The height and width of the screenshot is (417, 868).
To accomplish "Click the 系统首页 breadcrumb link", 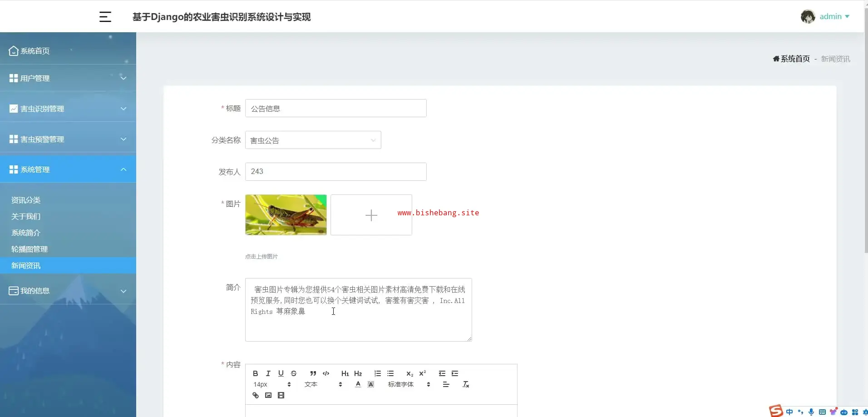I will point(791,59).
